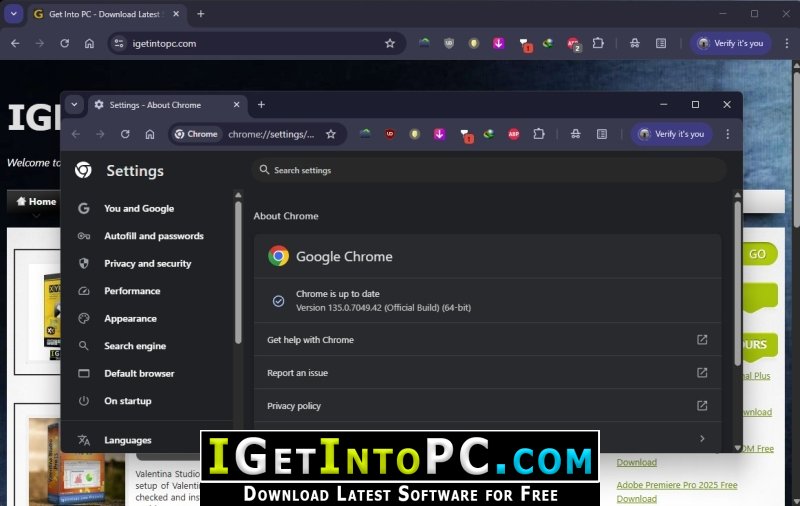Open the Extensions puzzle icon in the back window
The height and width of the screenshot is (506, 800).
coord(598,43)
